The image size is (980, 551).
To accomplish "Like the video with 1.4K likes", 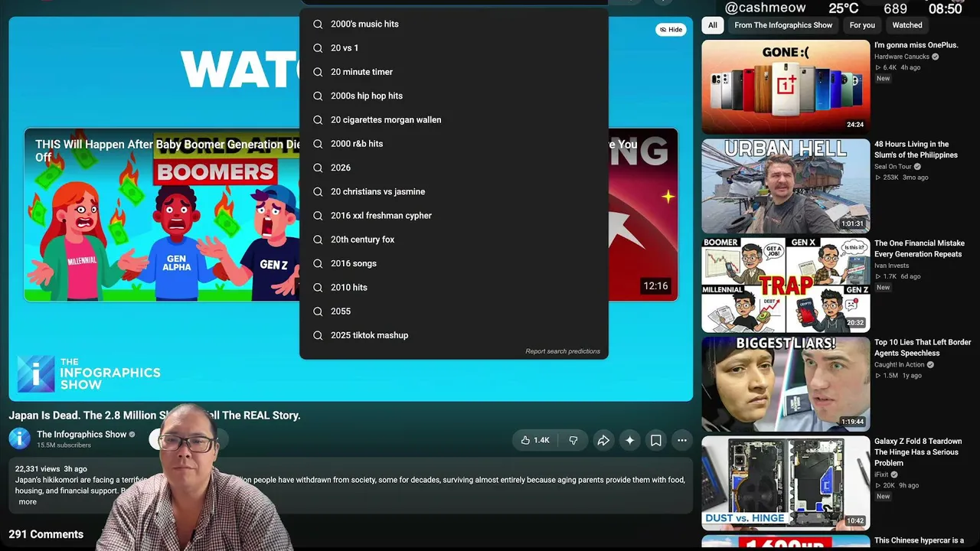I will pyautogui.click(x=535, y=440).
